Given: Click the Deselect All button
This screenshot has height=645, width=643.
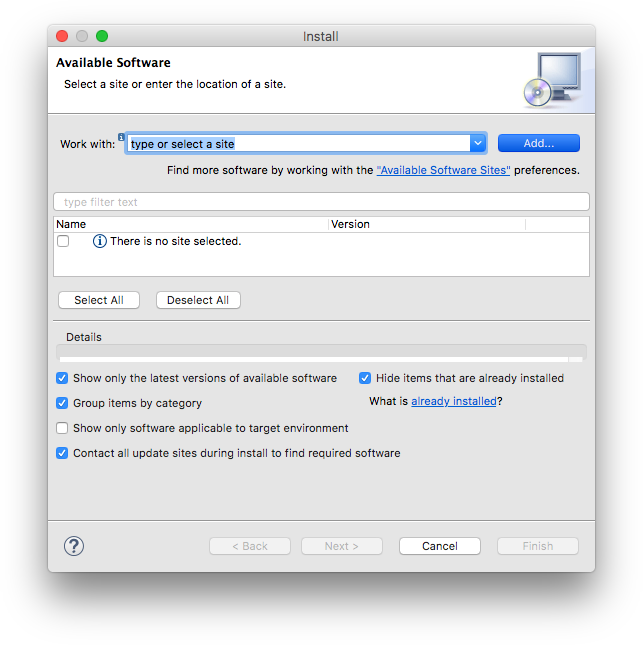Looking at the screenshot, I should tap(198, 300).
